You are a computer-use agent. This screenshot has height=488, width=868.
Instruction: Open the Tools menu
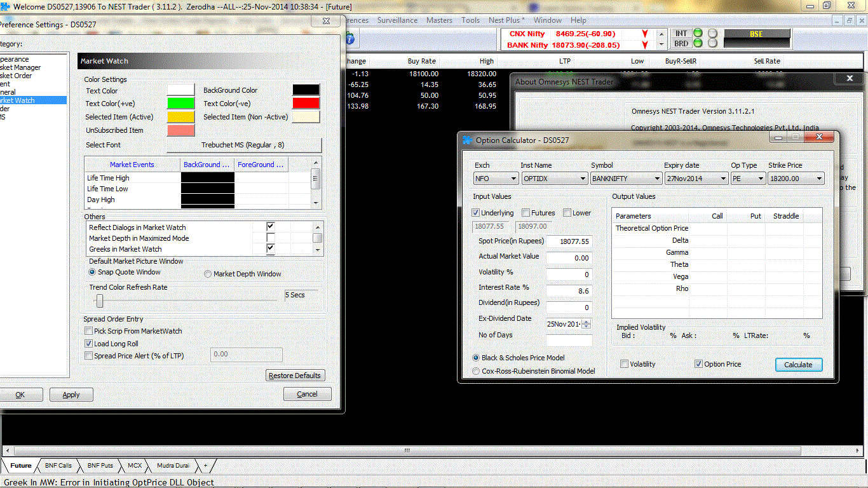[x=470, y=20]
